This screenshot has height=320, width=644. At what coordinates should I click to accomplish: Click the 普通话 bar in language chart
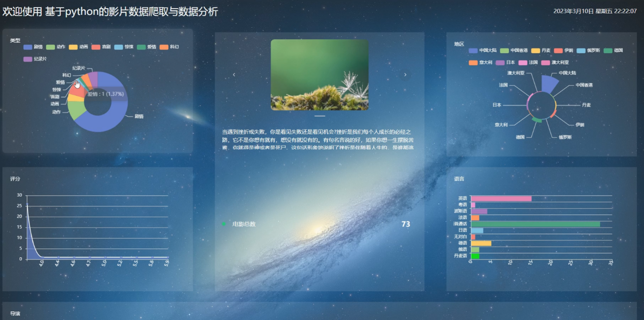pos(535,224)
